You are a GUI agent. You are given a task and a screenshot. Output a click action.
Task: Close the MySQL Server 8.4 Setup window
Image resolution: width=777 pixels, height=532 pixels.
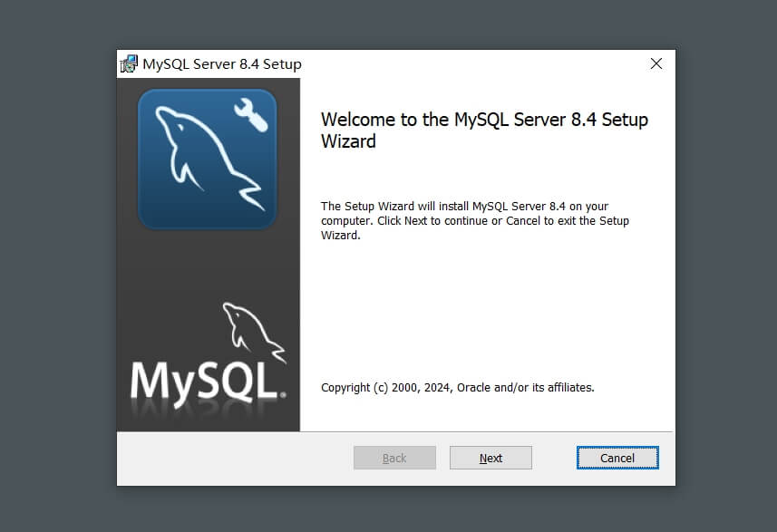pyautogui.click(x=656, y=63)
